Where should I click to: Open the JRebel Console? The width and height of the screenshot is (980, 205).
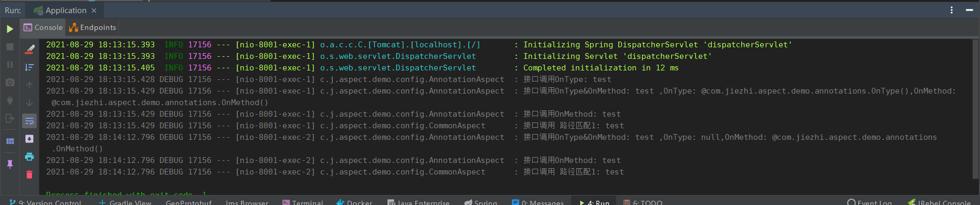pos(940,202)
